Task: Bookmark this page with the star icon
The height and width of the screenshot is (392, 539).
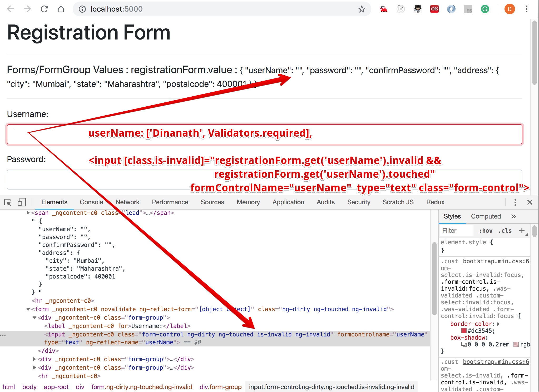Action: [x=362, y=9]
